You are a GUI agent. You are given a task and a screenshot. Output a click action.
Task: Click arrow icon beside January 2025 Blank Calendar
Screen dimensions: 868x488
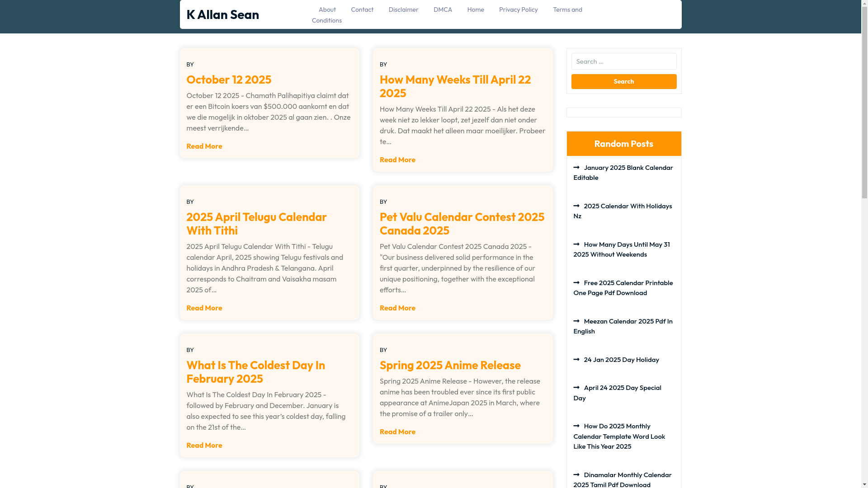[576, 168]
